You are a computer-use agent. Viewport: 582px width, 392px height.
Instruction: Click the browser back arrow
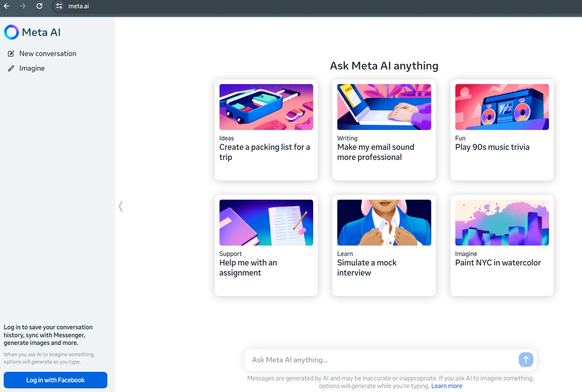point(7,6)
